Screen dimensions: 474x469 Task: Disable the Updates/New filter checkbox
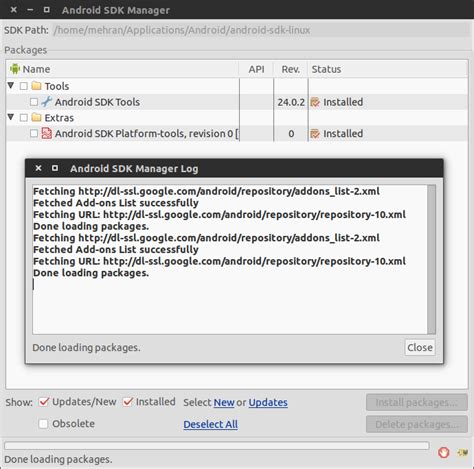click(x=44, y=402)
